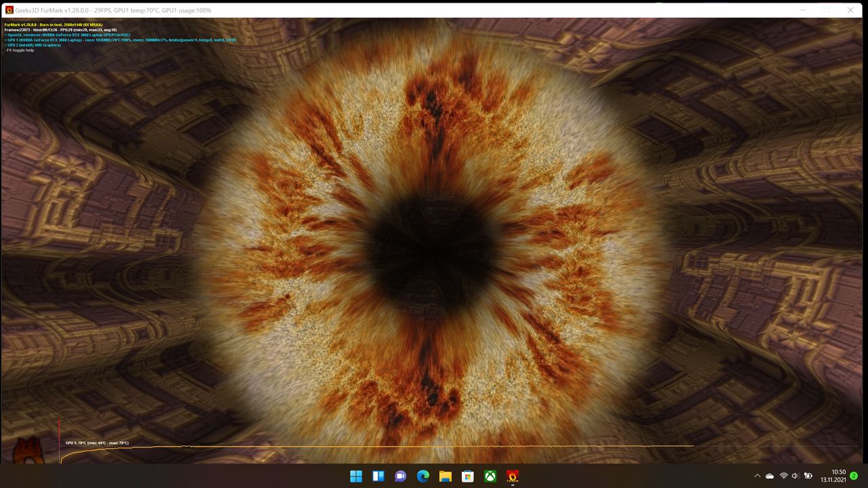868x488 pixels.
Task: Maximize the FurMark window
Action: (x=827, y=10)
